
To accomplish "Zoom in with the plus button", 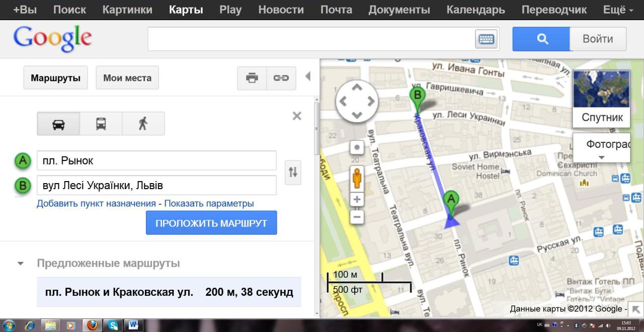I will coord(357,199).
